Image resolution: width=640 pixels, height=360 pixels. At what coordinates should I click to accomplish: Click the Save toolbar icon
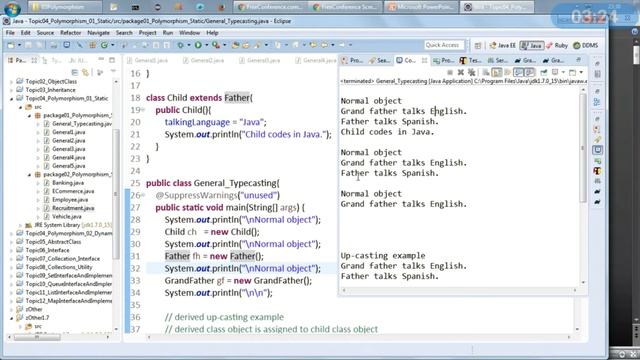pos(28,45)
